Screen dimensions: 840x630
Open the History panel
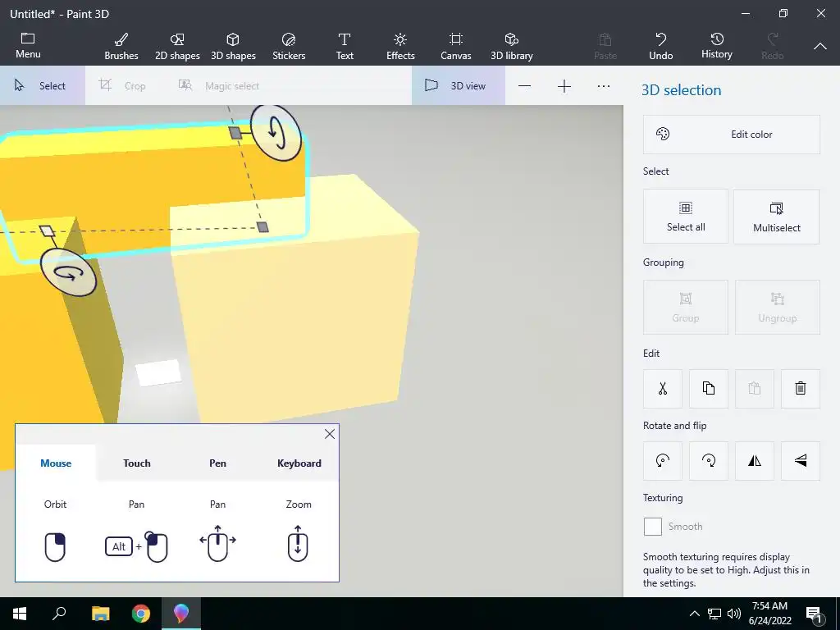(x=716, y=46)
